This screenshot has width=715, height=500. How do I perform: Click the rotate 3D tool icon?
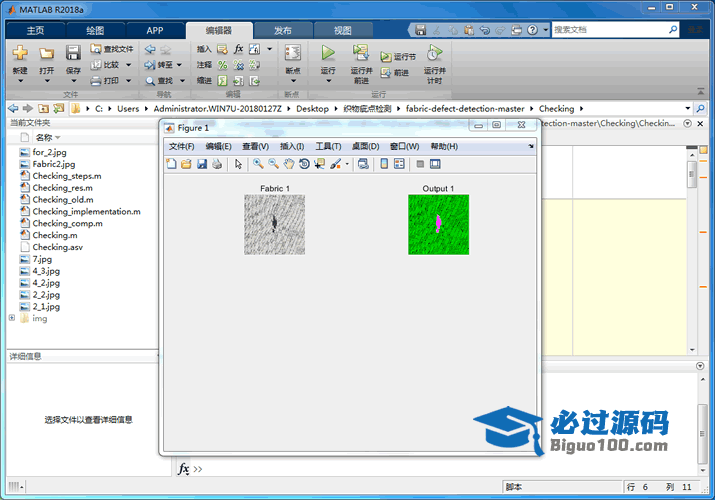[x=303, y=164]
